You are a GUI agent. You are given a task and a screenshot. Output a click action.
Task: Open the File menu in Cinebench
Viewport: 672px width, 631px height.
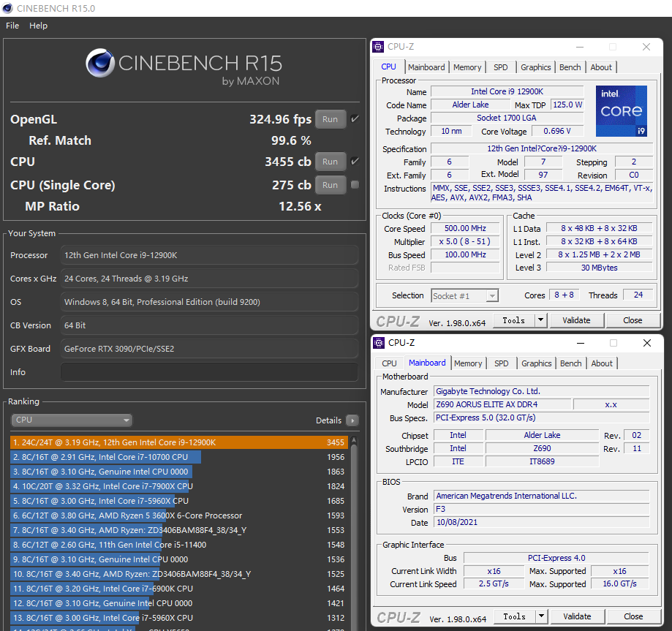click(x=12, y=26)
